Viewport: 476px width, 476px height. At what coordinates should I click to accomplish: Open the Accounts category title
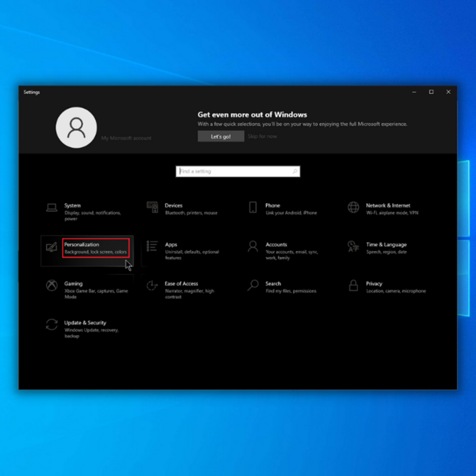coord(276,245)
